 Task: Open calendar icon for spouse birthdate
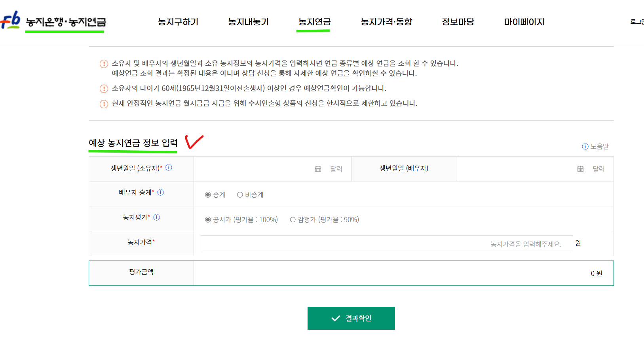tap(580, 169)
